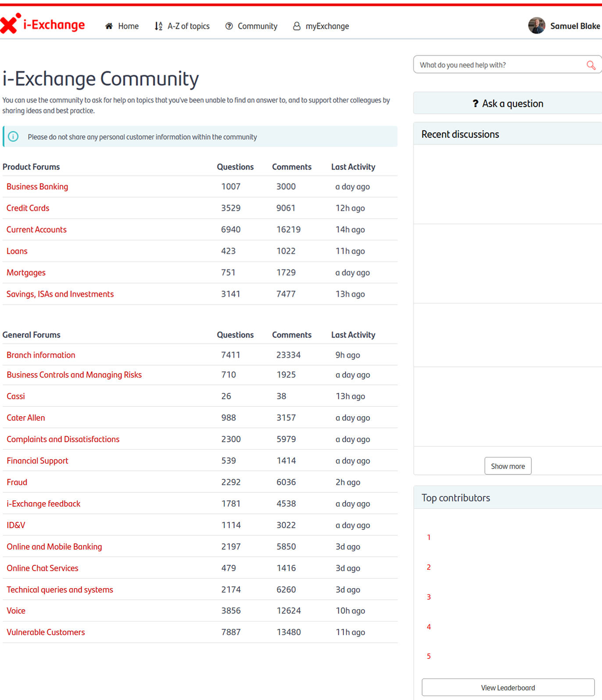Viewport: 602px width, 700px height.
Task: Click the Samuel Blake user name
Action: pyautogui.click(x=575, y=26)
